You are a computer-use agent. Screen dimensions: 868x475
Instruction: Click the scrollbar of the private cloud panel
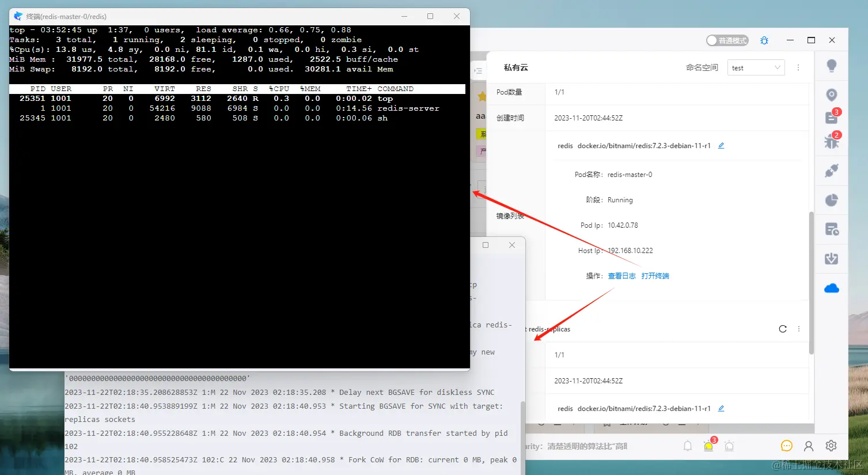click(812, 282)
